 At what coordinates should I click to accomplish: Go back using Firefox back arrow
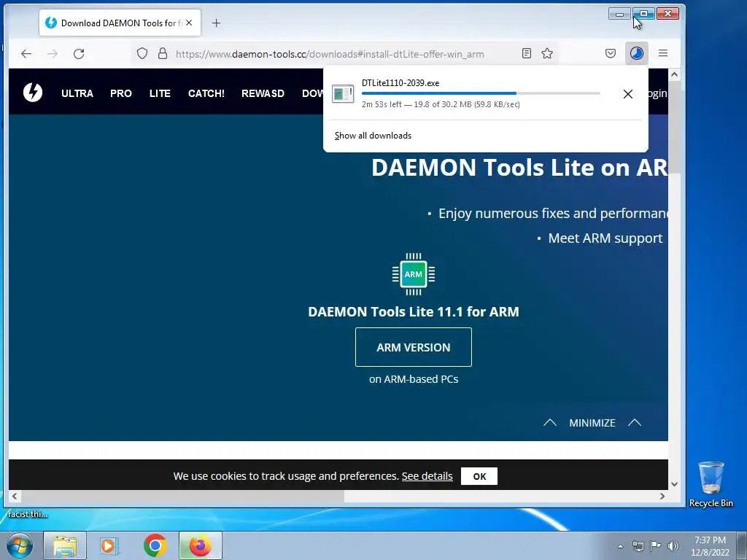tap(26, 53)
